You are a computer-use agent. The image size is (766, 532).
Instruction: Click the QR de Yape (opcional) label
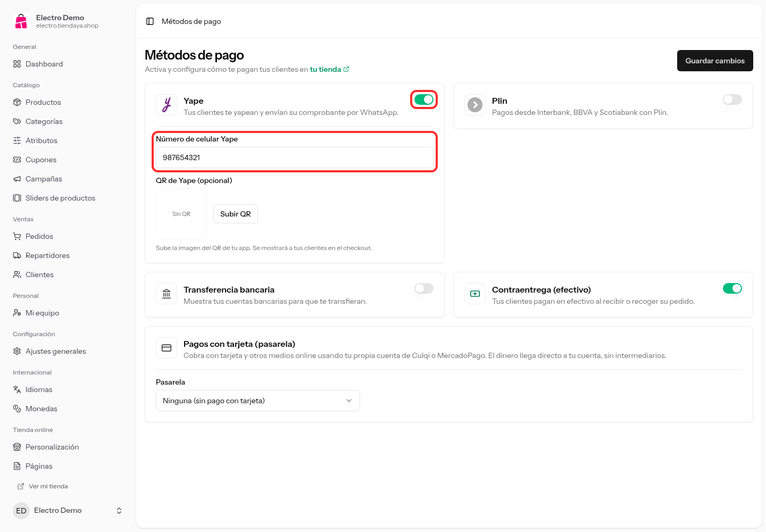click(x=194, y=180)
